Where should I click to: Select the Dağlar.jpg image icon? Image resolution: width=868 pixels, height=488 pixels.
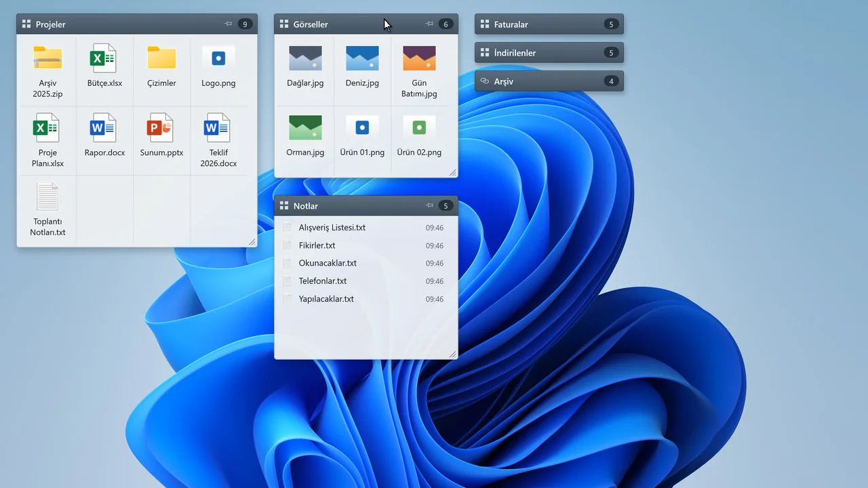coord(305,58)
